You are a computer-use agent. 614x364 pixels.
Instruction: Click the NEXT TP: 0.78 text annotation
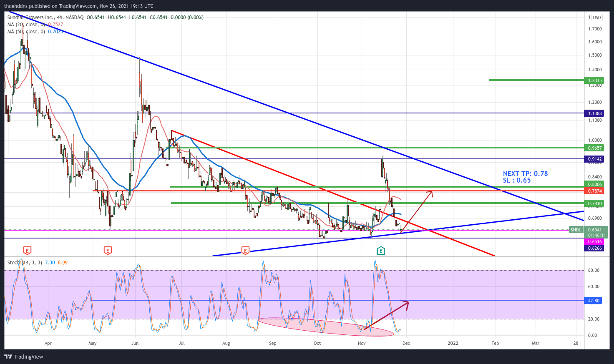coord(525,173)
